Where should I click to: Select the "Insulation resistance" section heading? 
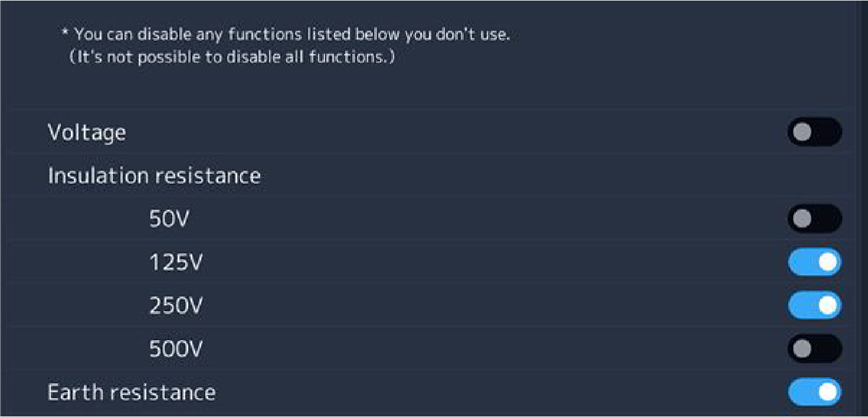[x=154, y=176]
